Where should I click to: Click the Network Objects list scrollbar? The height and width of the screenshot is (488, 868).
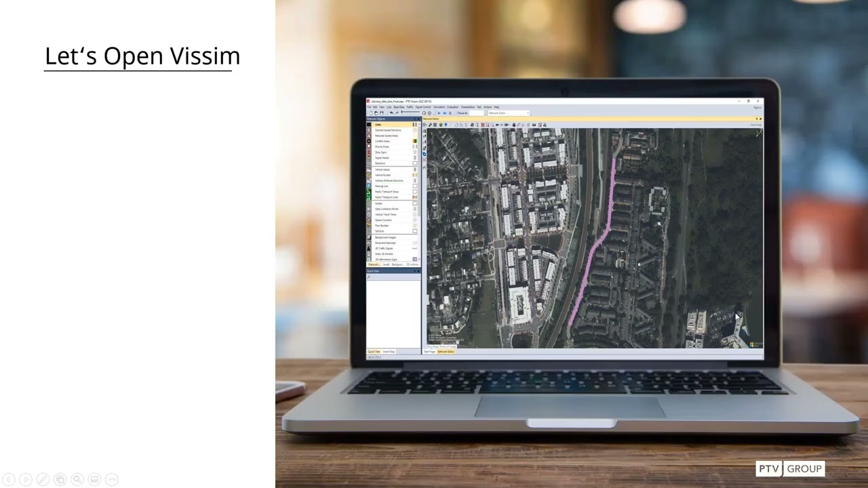(x=419, y=169)
